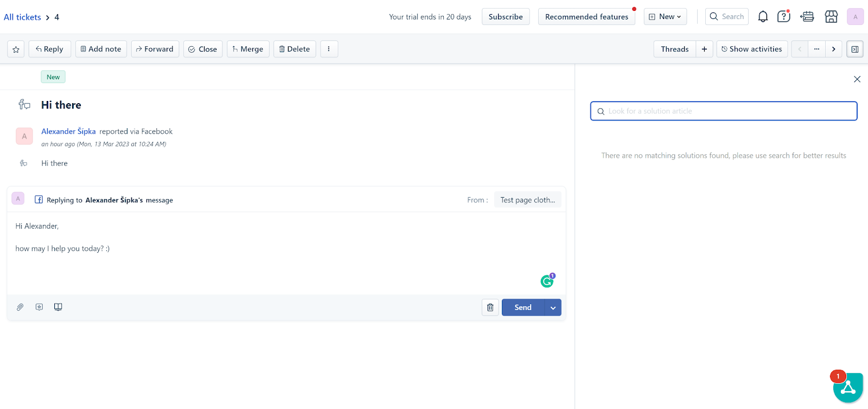868x409 pixels.
Task: Open the Send options dropdown arrow
Action: [x=553, y=307]
